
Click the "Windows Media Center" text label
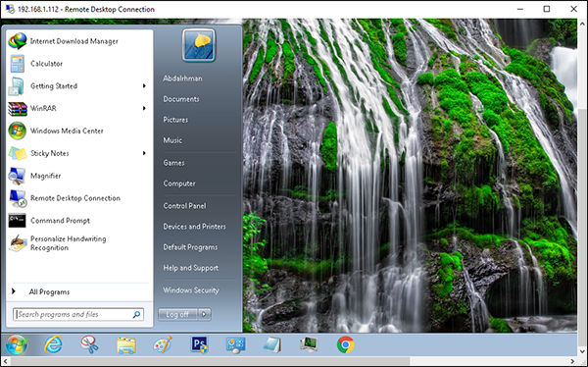click(67, 131)
